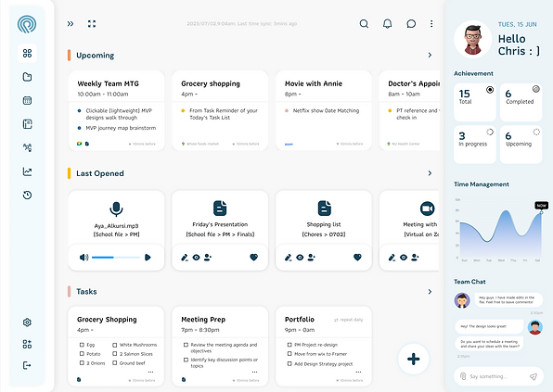Check the Egg item in Grocery Shopping
Image resolution: width=553 pixels, height=392 pixels.
click(x=82, y=345)
